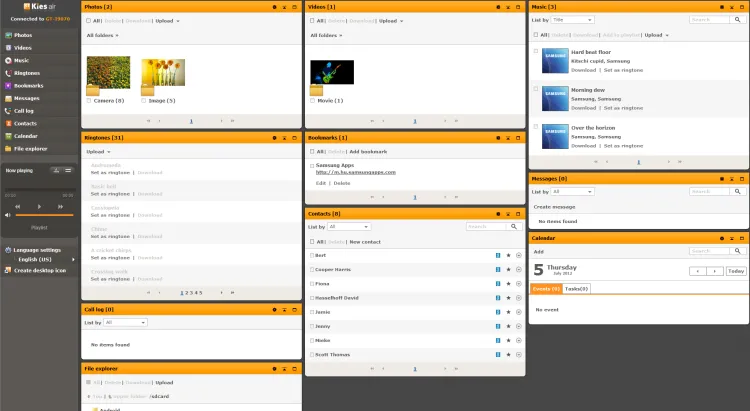Expand the Photos All folders dropdown
Viewport: 750px width, 411px height.
(103, 35)
